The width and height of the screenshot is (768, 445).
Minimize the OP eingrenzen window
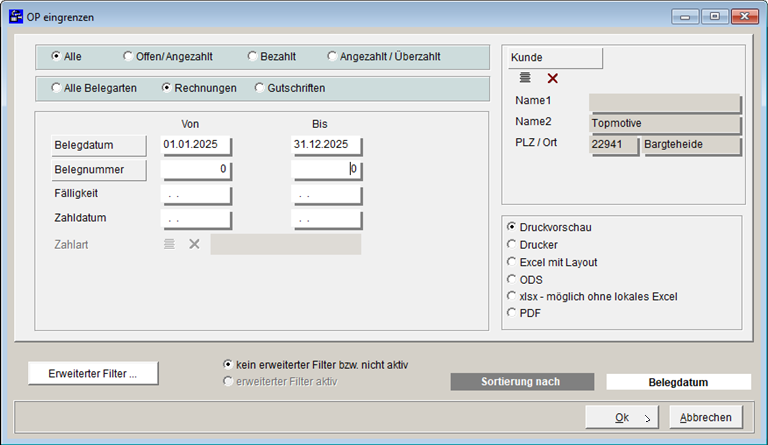click(685, 17)
